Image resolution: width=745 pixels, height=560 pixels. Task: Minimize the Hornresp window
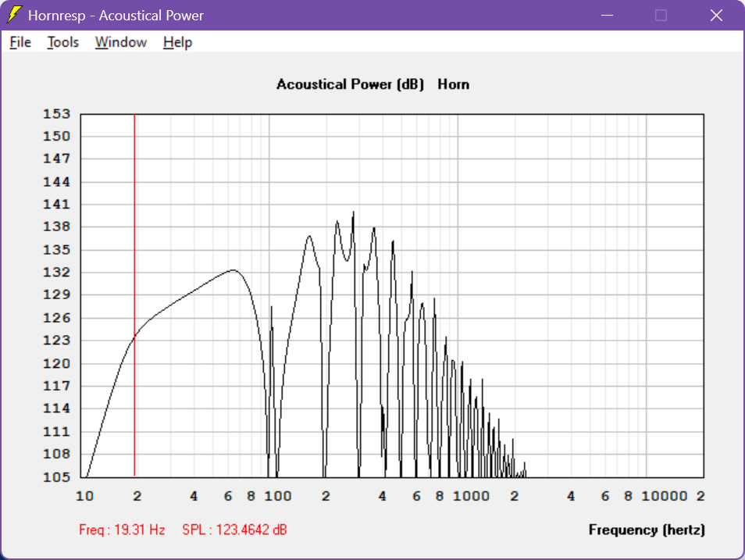pyautogui.click(x=607, y=15)
